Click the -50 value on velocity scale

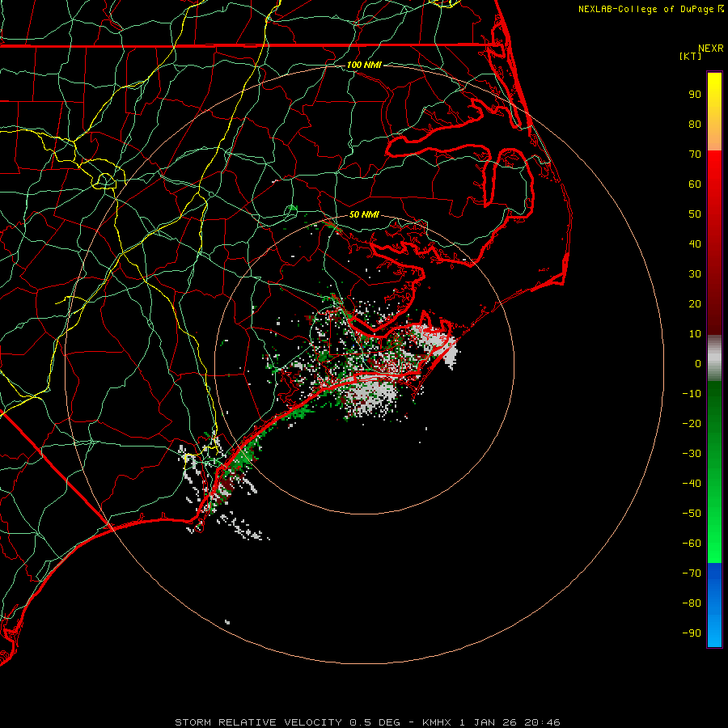(692, 514)
